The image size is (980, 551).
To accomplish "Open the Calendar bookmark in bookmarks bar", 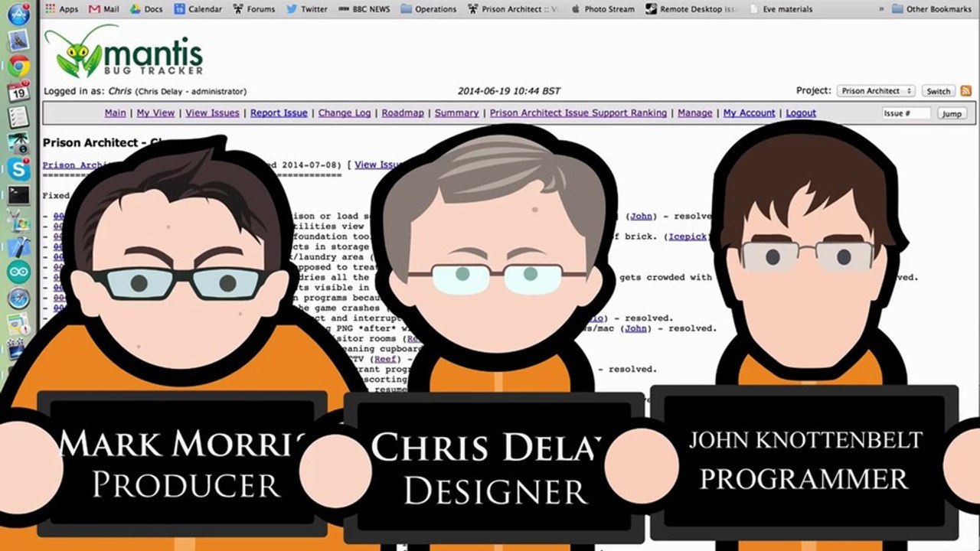I will coord(198,9).
